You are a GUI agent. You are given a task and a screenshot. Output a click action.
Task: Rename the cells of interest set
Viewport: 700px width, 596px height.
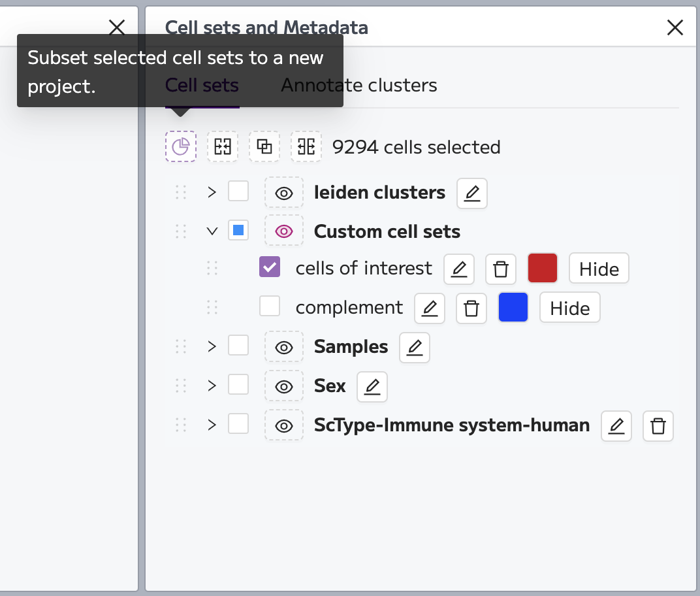coord(459,269)
